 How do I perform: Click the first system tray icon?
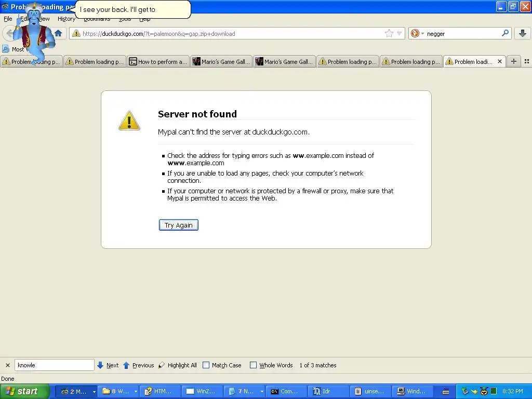coord(465,391)
